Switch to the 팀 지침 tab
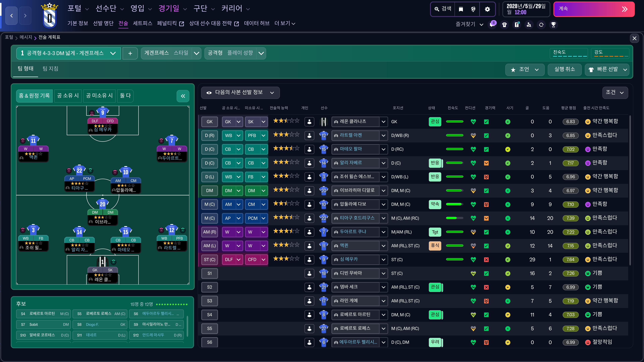644x362 pixels. [x=50, y=69]
